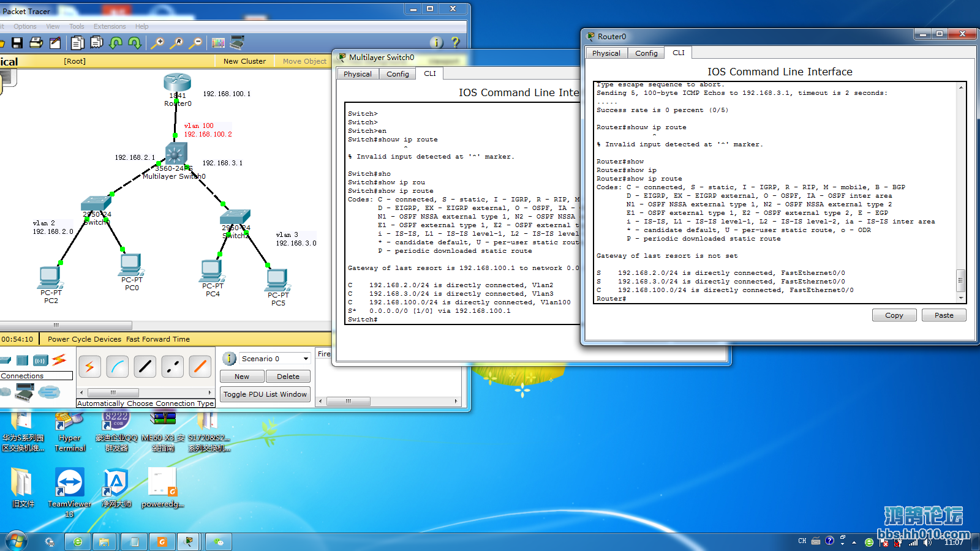Click the New scenario button
This screenshot has width=980, height=551.
pyautogui.click(x=242, y=377)
